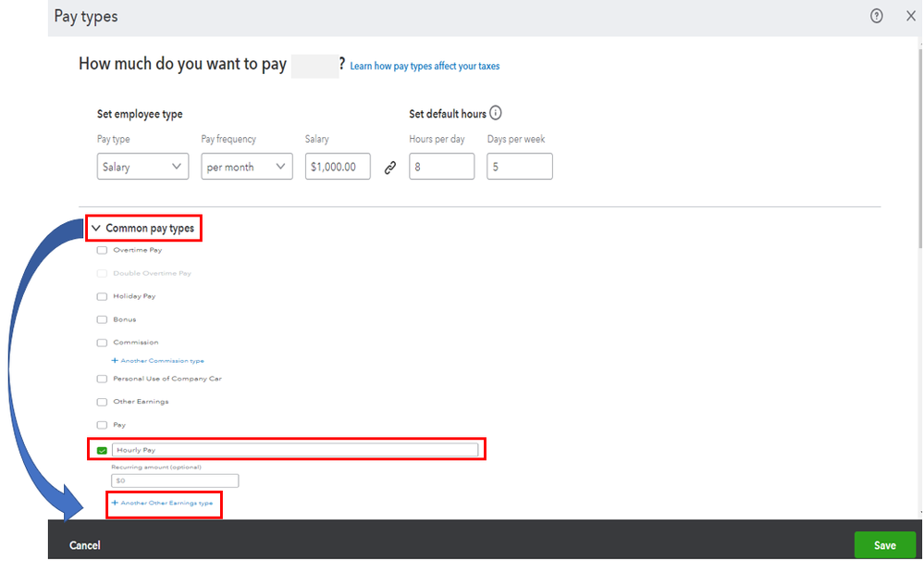Collapse the Common pay types section

96,229
